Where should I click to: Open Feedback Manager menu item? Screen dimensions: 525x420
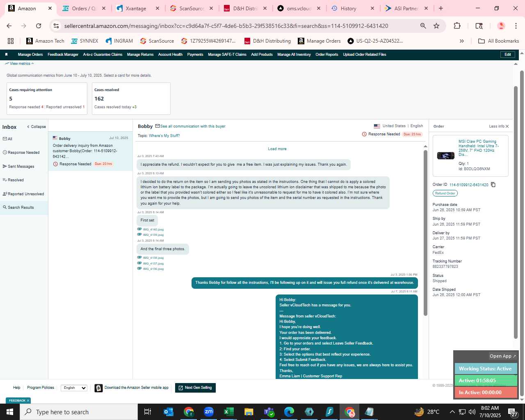pyautogui.click(x=63, y=55)
